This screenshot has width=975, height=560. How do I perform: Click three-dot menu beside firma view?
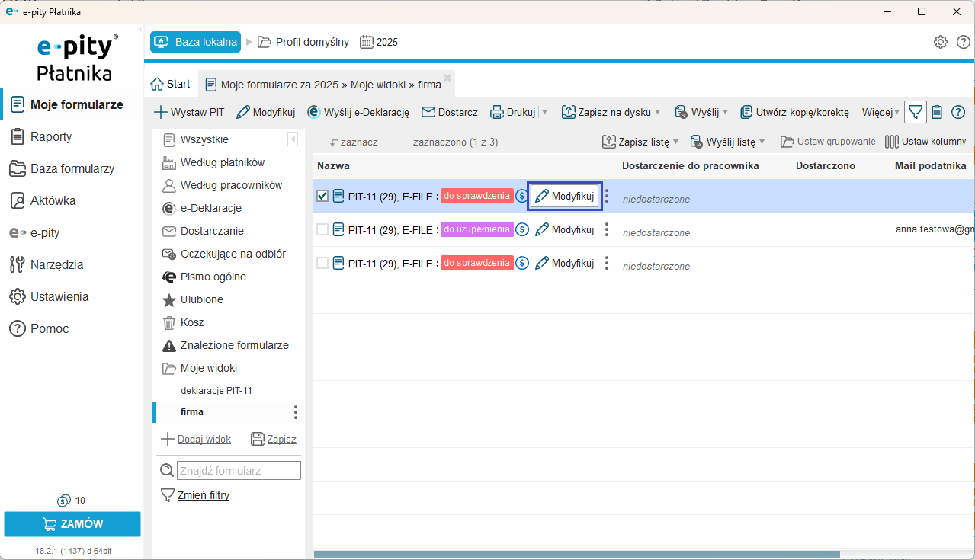[x=296, y=412]
